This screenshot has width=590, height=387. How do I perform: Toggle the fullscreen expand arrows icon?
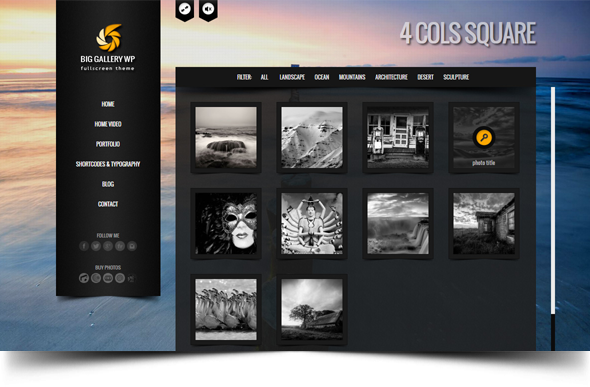click(x=185, y=9)
